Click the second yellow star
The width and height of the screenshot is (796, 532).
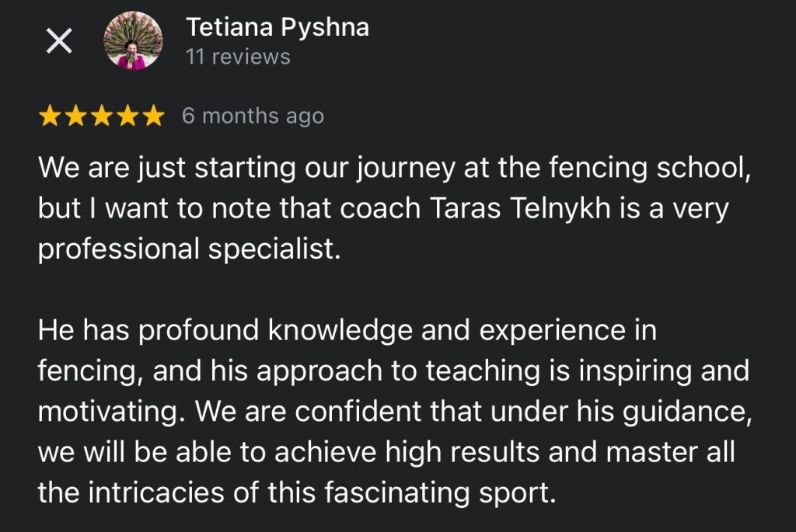(75, 116)
